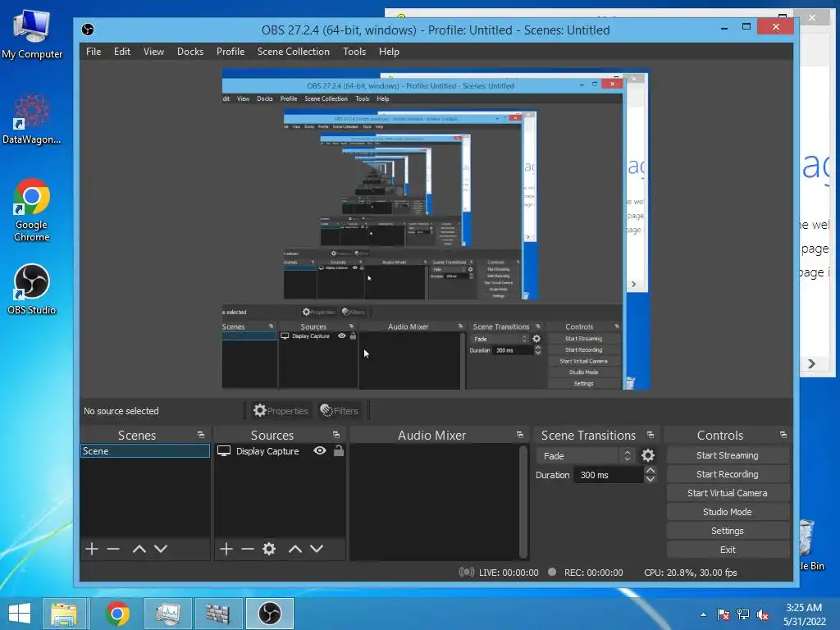Click the Duration 300 ms field
Image resolution: width=840 pixels, height=630 pixels.
[x=609, y=475]
